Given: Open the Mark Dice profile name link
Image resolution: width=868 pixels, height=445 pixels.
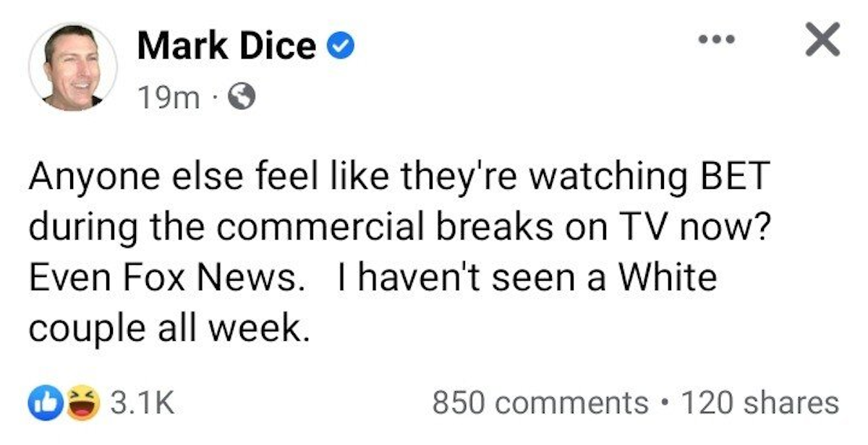Looking at the screenshot, I should coord(226,47).
